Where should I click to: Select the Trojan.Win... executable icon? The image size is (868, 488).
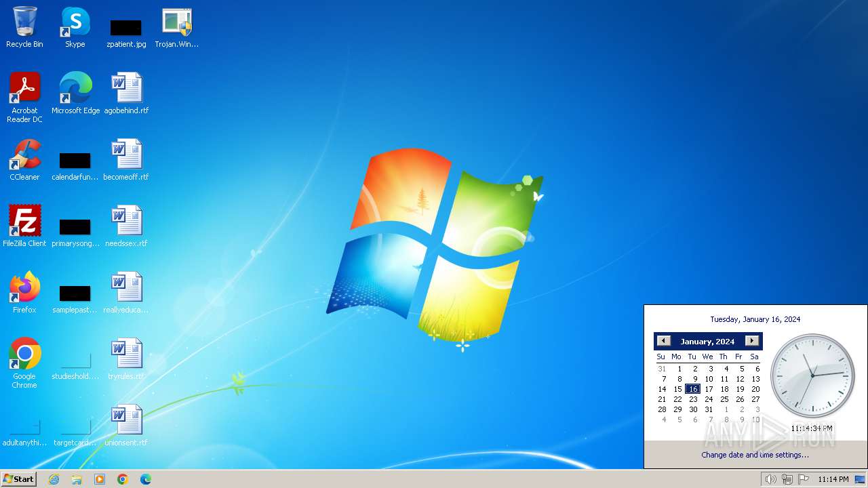tap(177, 27)
